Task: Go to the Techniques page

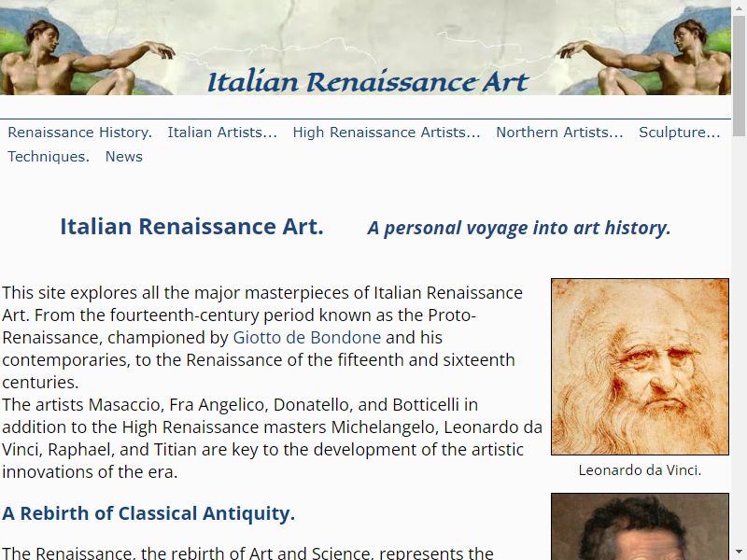Action: coord(49,157)
